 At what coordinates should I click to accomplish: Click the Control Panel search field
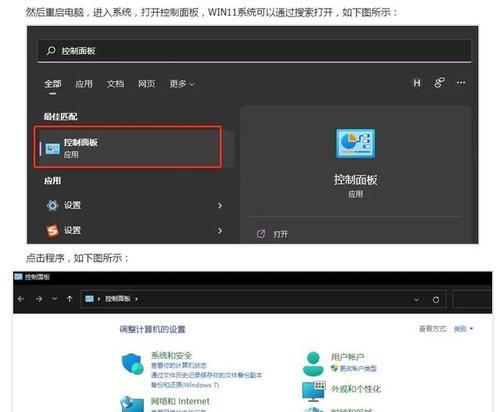click(472, 300)
